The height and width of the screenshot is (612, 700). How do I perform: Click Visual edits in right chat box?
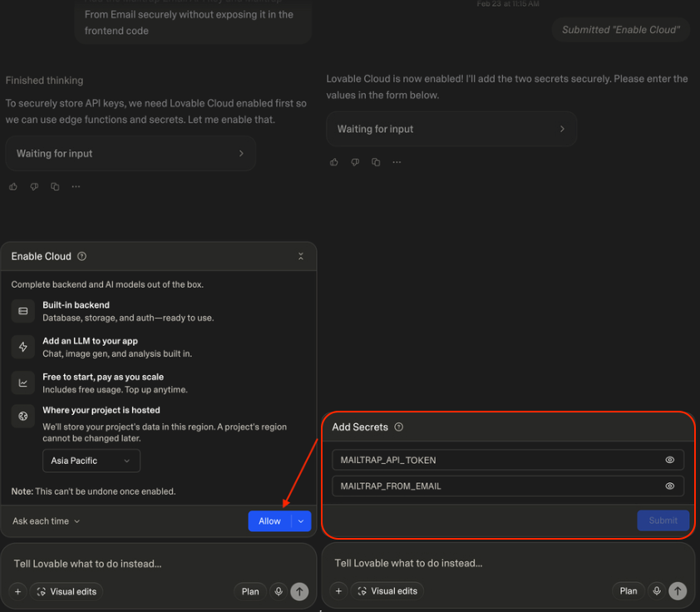tap(387, 591)
